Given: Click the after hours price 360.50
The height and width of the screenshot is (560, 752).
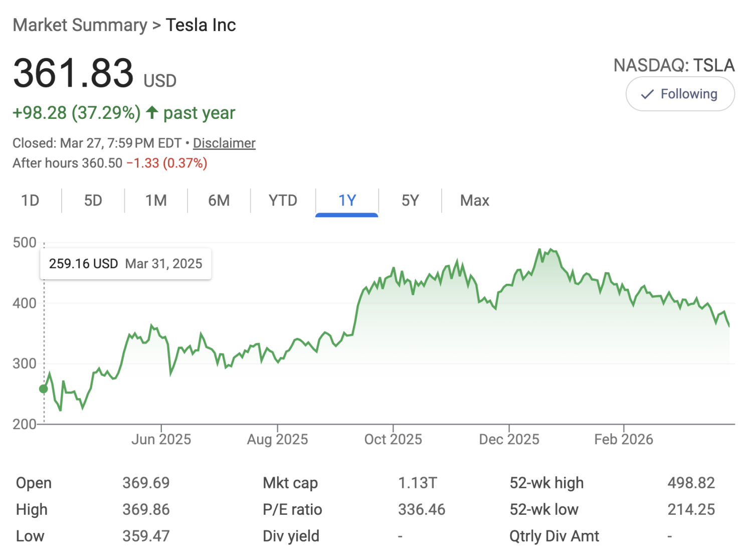Looking at the screenshot, I should 103,163.
